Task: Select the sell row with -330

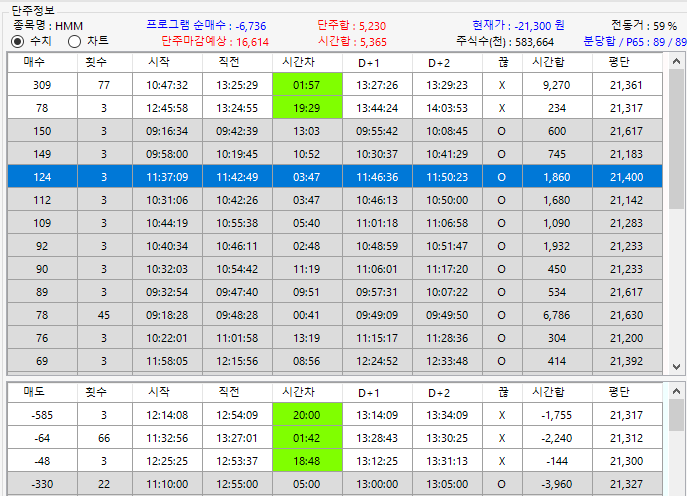Action: pyautogui.click(x=335, y=484)
